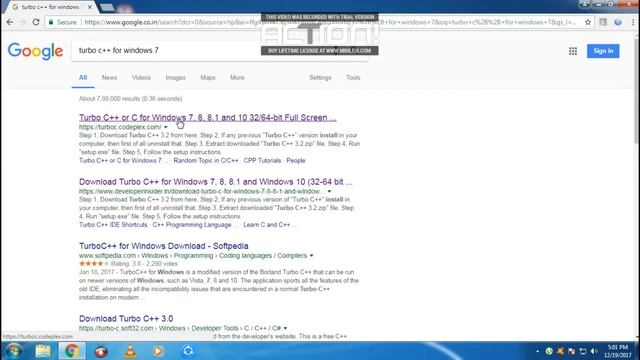Viewport: 640px width, 360px height.
Task: Open Turbo C++ or C for Windows result
Action: [x=208, y=118]
